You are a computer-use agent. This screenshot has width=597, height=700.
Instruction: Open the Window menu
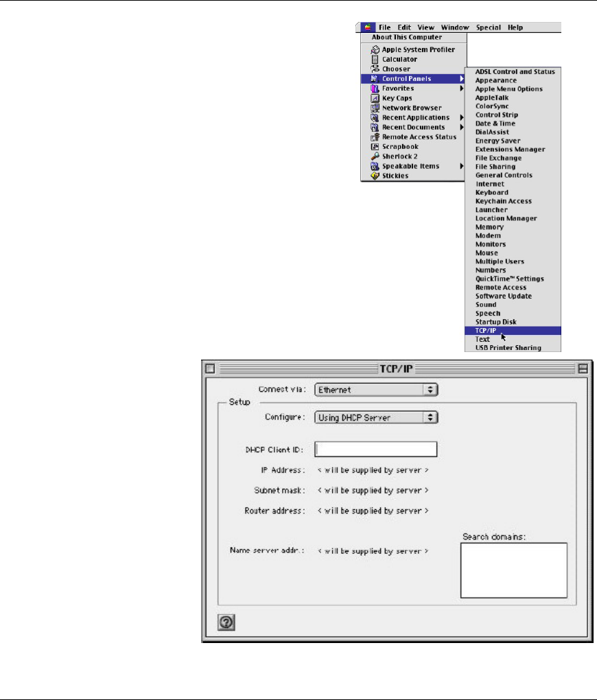(455, 27)
